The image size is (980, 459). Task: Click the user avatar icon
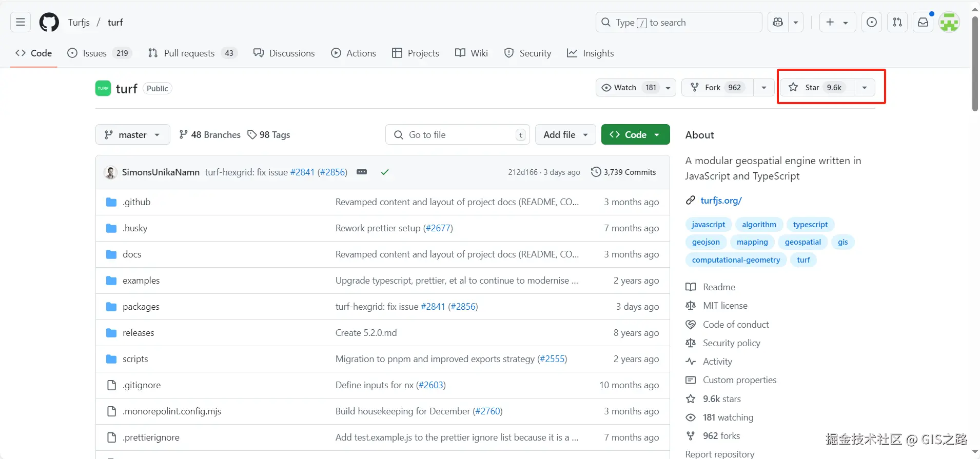[x=949, y=22]
